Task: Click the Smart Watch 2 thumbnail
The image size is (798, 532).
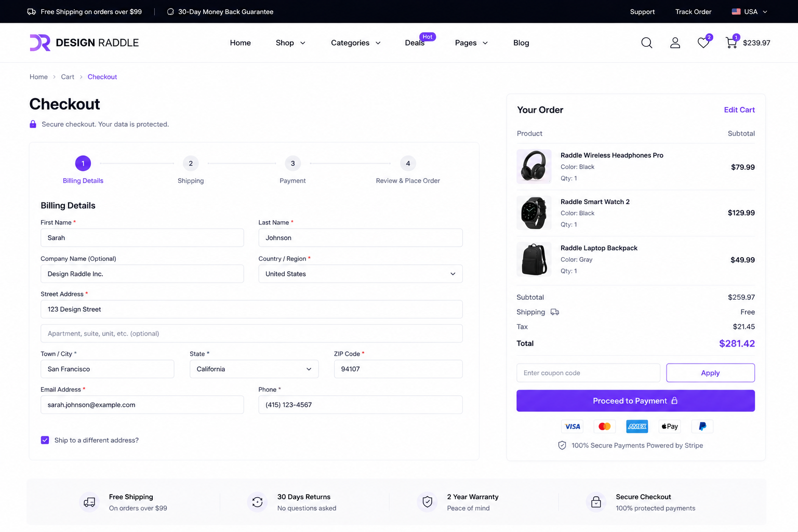Action: click(534, 213)
